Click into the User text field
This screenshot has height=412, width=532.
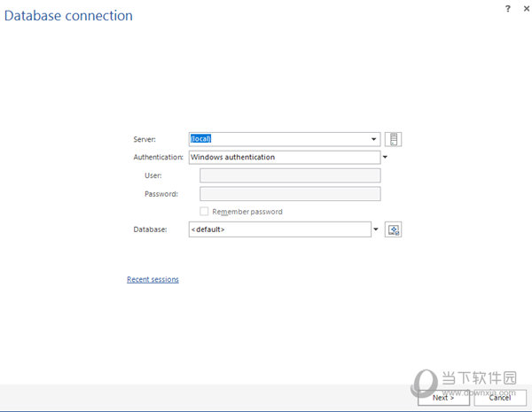[290, 175]
